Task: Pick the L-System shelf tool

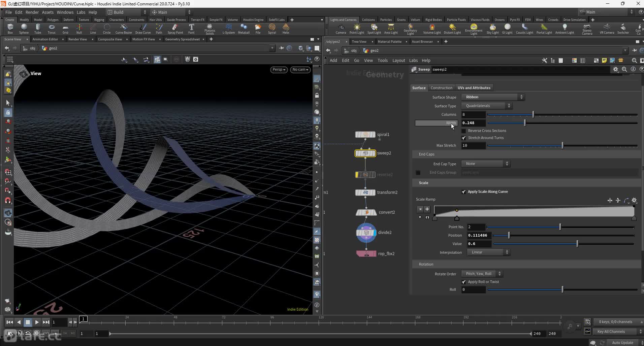Action: (229, 29)
